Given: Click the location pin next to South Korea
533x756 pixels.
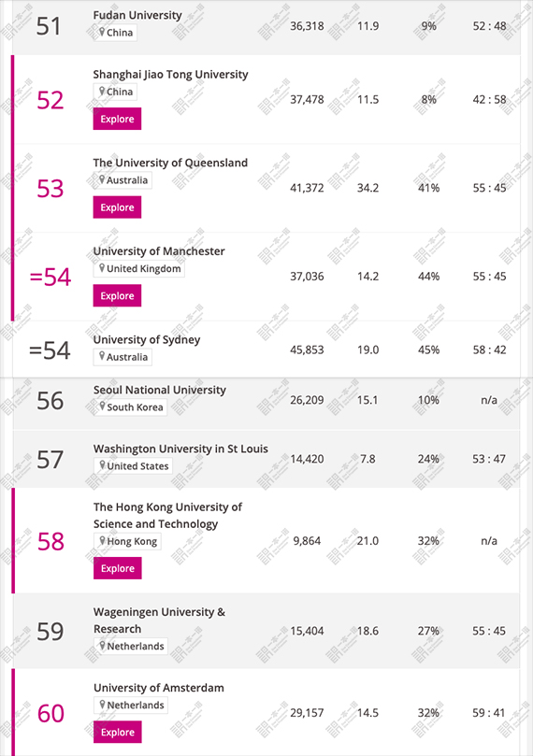Looking at the screenshot, I should pos(102,407).
